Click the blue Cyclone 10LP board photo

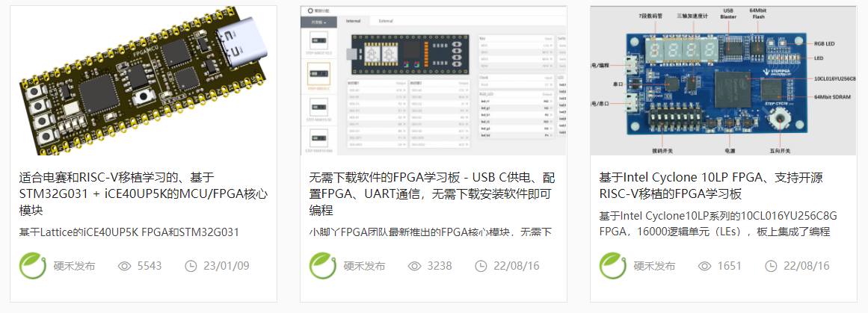[724, 81]
